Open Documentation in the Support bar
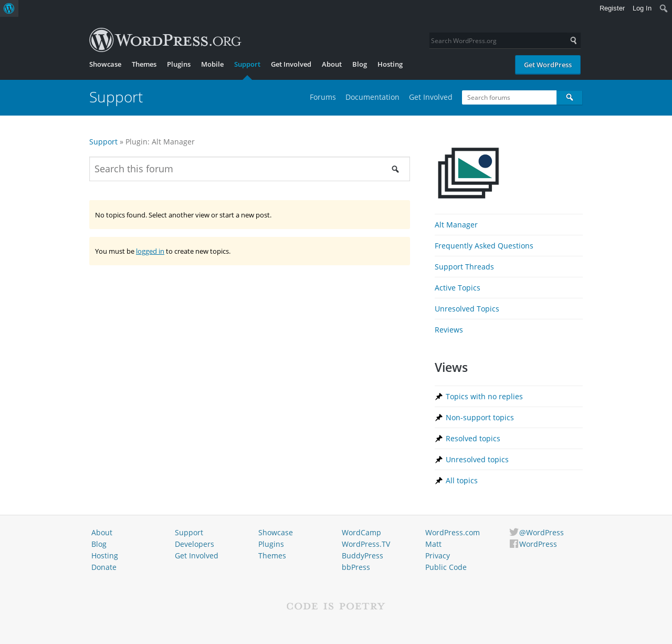672x644 pixels. (x=372, y=97)
